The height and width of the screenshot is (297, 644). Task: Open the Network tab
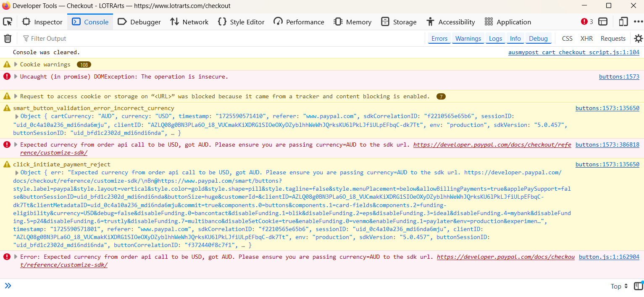click(189, 22)
